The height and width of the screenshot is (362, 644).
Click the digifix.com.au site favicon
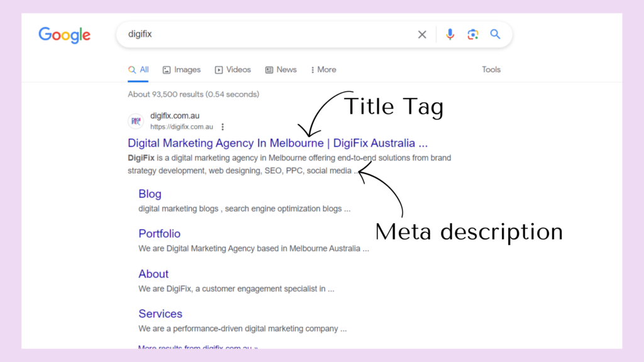point(136,121)
